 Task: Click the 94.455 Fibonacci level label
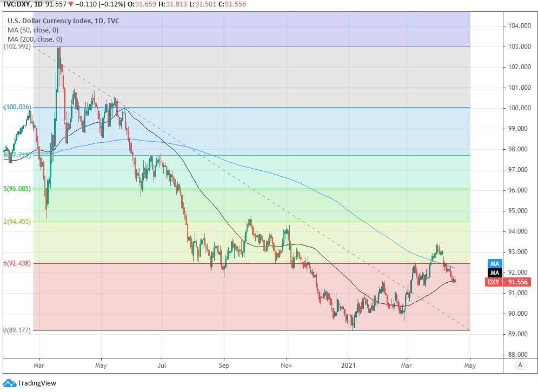21,222
